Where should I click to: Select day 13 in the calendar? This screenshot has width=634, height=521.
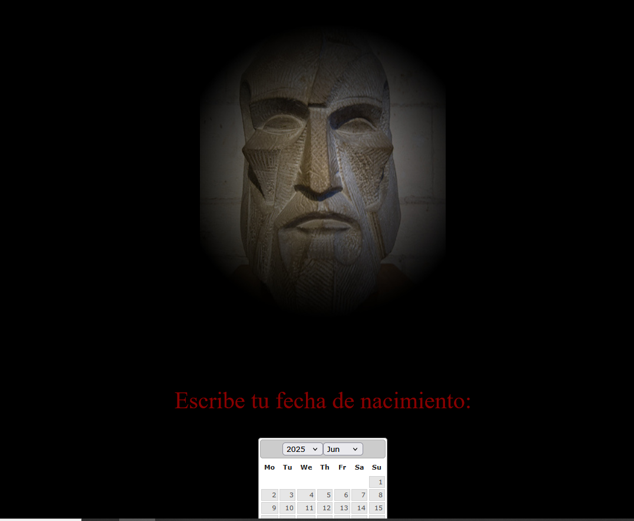point(342,508)
